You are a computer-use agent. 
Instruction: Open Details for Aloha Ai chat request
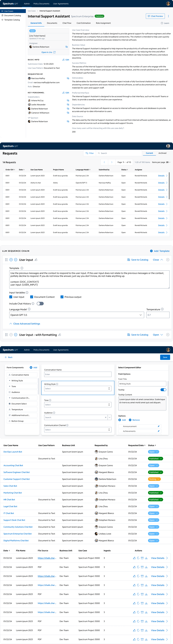point(163,183)
